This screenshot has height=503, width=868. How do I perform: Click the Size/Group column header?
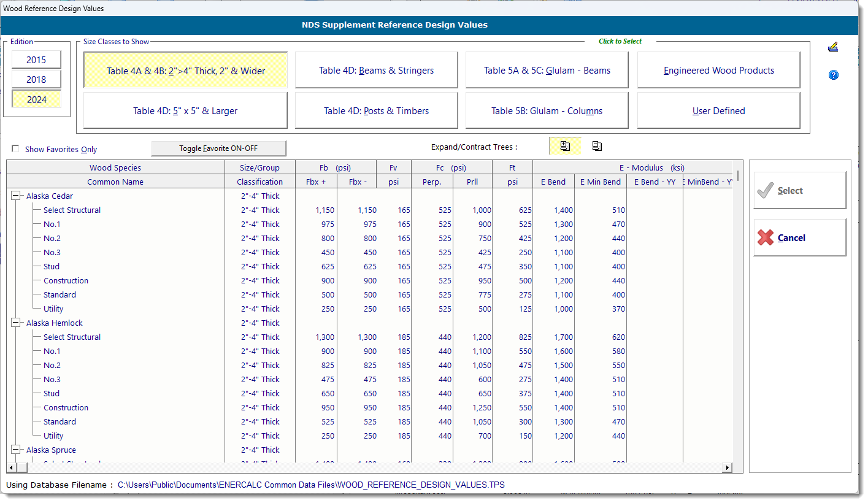tap(260, 167)
